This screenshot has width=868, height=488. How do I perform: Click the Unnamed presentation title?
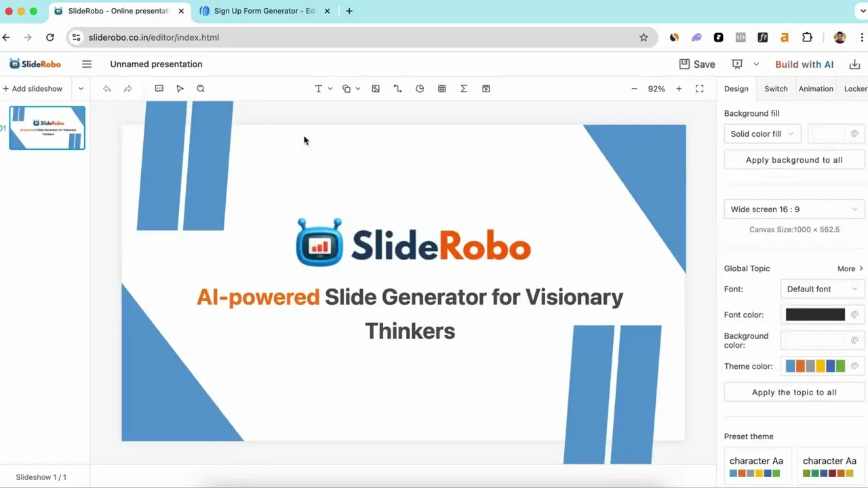tap(156, 64)
